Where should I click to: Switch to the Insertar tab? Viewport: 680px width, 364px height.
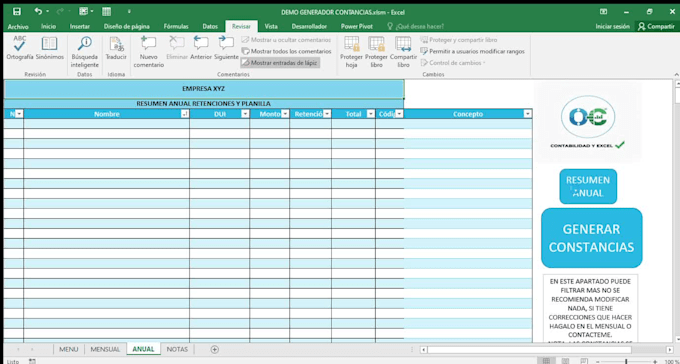(x=80, y=26)
